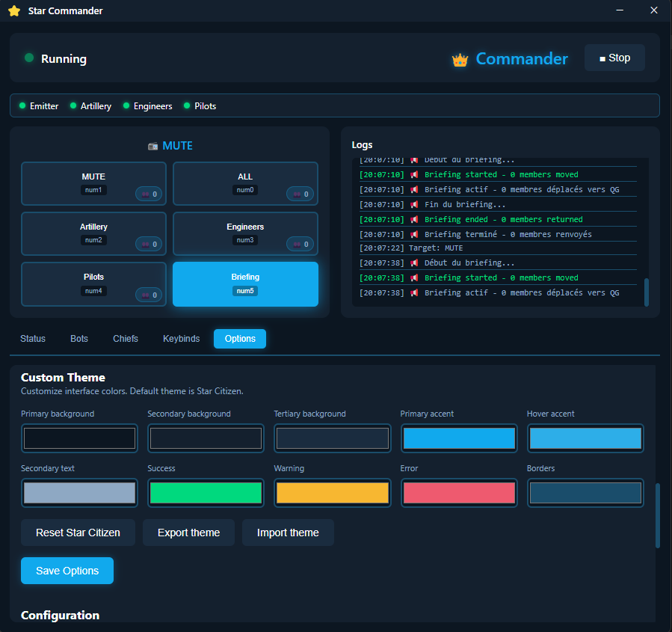Open the Chiefs tab
Screen dimensions: 672x632
(x=126, y=339)
